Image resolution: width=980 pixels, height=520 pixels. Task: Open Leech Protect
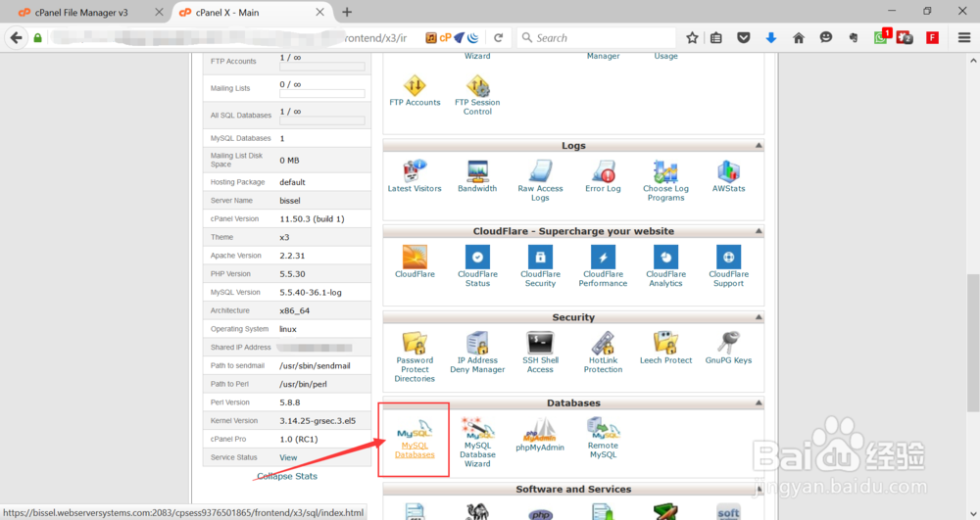click(x=665, y=348)
